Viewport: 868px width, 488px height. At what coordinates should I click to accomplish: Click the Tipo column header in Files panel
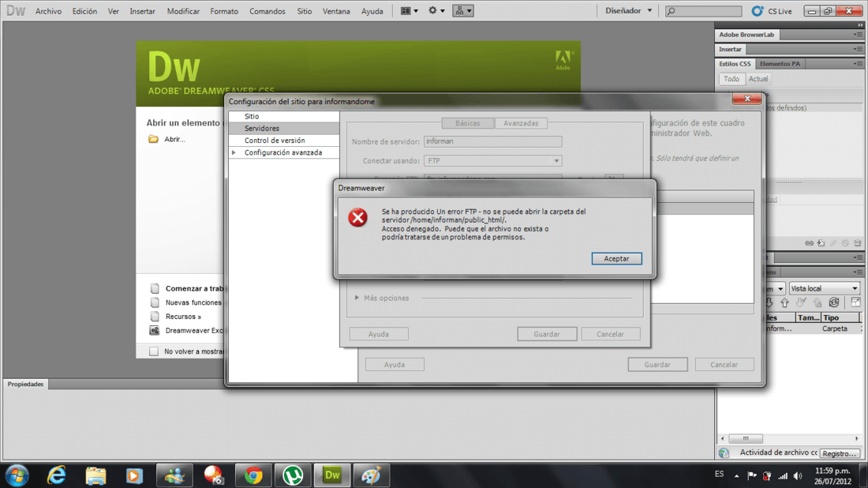(x=840, y=317)
